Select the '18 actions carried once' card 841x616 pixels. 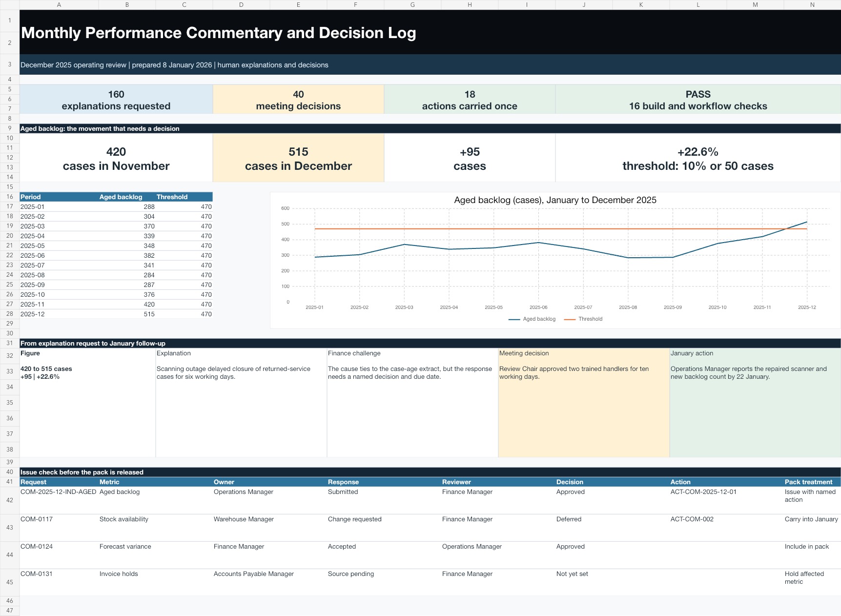[x=470, y=100]
